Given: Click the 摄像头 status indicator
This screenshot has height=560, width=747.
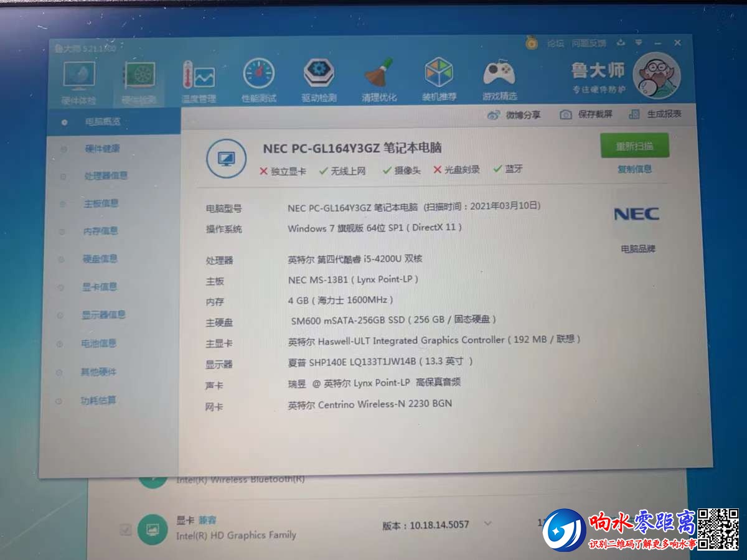Looking at the screenshot, I should (x=402, y=170).
